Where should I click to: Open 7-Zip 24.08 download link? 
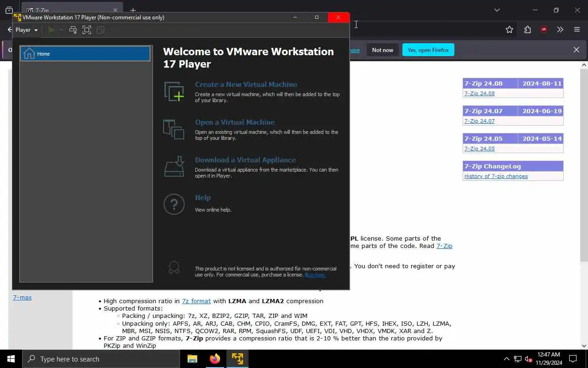[x=479, y=93]
